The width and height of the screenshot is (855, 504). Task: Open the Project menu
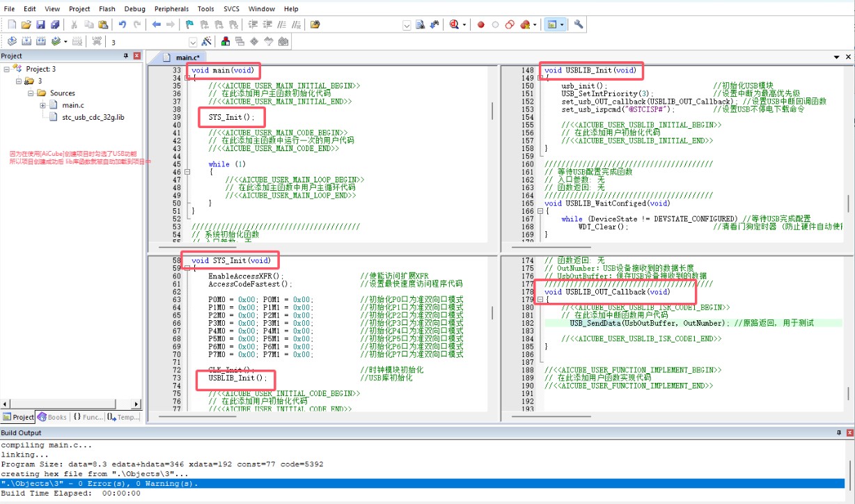79,9
